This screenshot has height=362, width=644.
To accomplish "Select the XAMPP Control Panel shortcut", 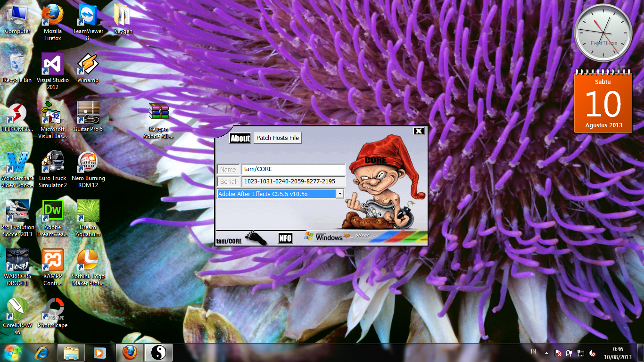I will click(53, 268).
